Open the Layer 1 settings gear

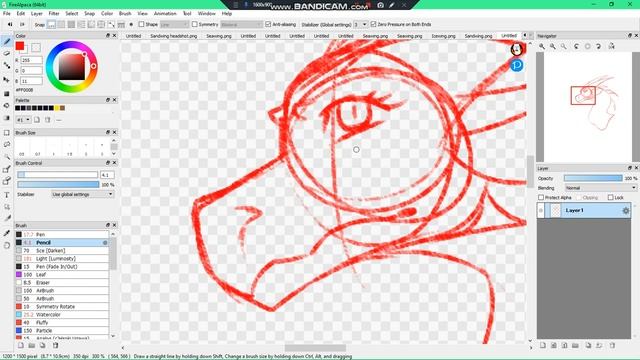(x=626, y=211)
